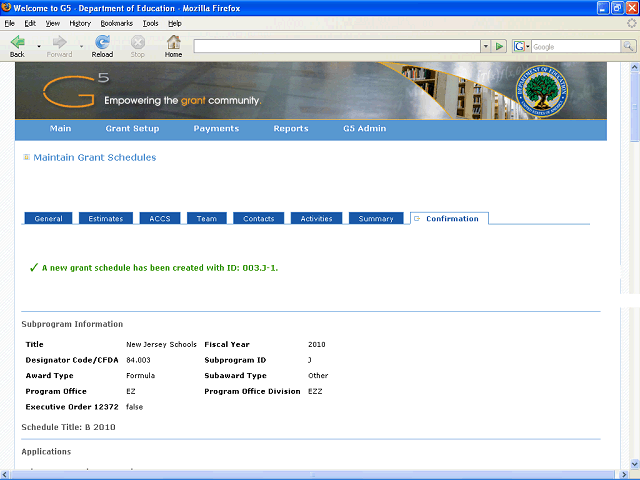Click the activity throbber icon
Image resolution: width=640 pixels, height=480 pixels.
click(631, 23)
